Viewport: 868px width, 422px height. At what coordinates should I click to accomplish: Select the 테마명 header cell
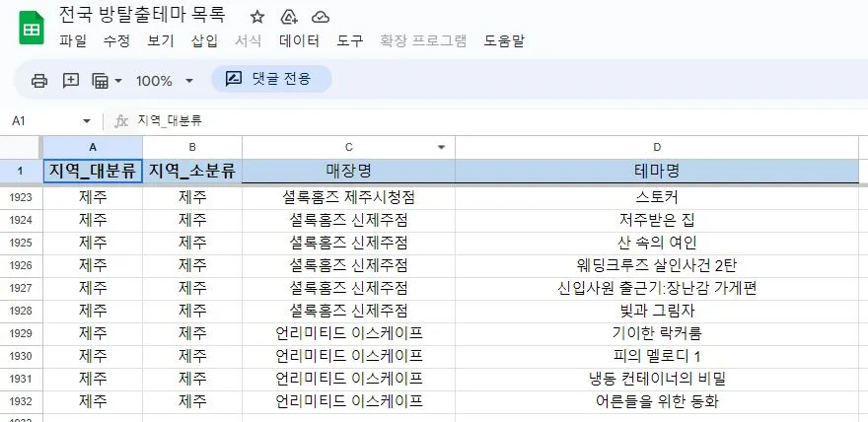pyautogui.click(x=657, y=171)
